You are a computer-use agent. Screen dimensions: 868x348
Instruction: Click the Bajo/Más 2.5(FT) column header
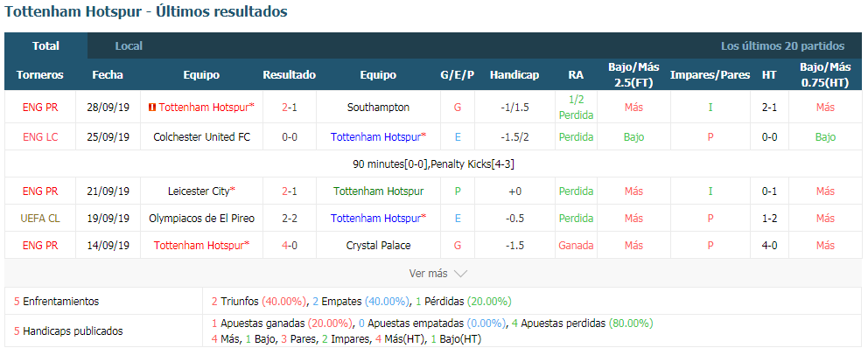click(633, 74)
